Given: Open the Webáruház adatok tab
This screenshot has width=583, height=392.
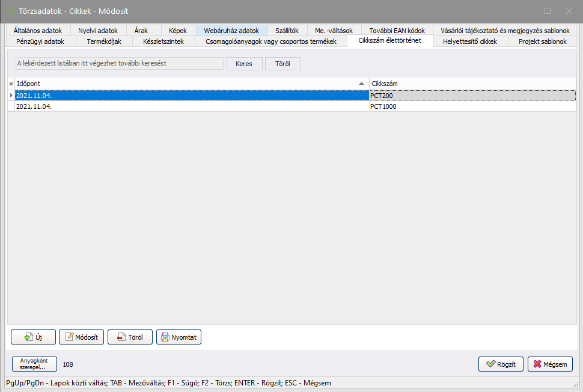Looking at the screenshot, I should tap(231, 31).
